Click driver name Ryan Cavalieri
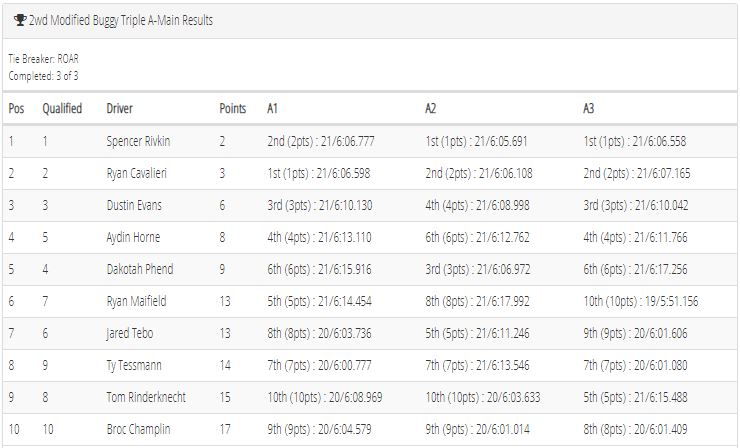This screenshot has height=448, width=740. 136,173
